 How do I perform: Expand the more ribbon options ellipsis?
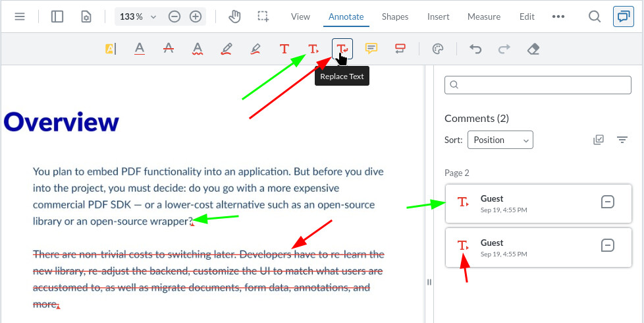click(x=558, y=16)
